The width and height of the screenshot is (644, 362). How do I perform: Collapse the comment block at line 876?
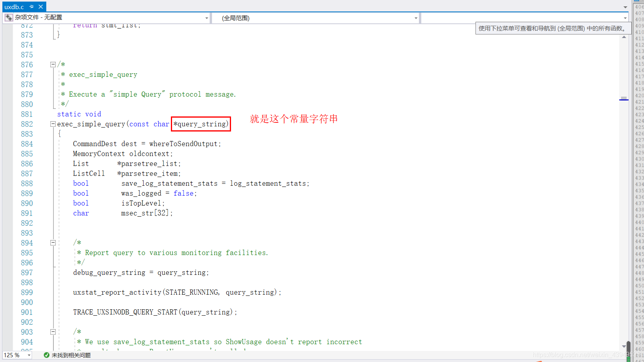coord(53,65)
